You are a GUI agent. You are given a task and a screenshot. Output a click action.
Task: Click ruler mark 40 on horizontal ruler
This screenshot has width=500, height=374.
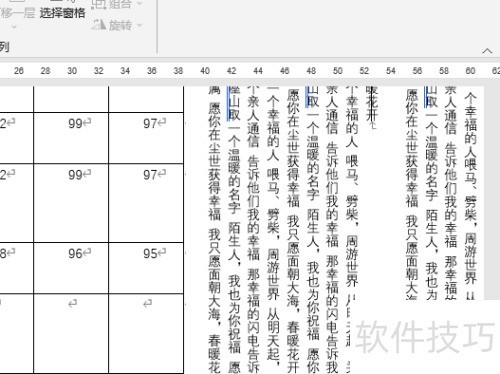point(205,71)
